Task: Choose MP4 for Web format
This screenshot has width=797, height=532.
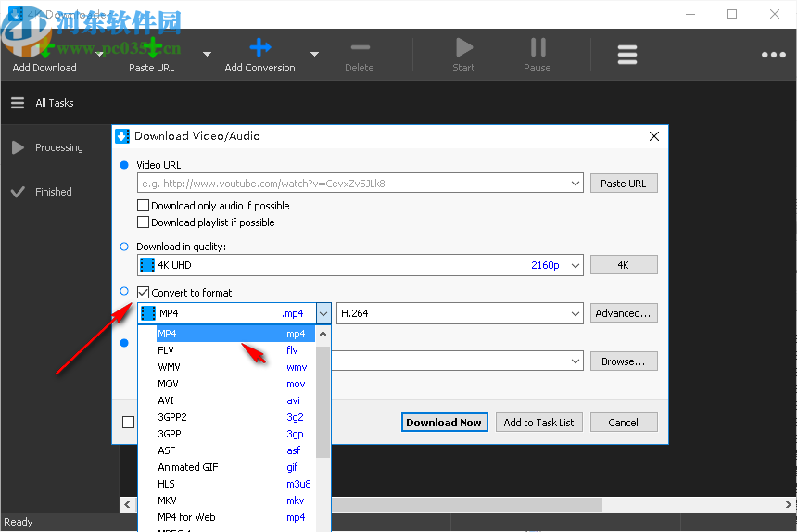Action: point(235,517)
